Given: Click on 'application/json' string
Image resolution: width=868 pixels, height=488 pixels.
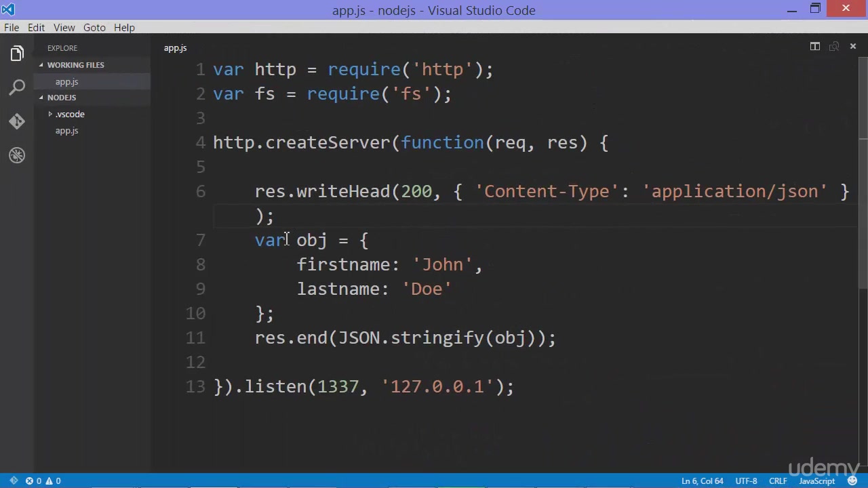Looking at the screenshot, I should pyautogui.click(x=734, y=192).
